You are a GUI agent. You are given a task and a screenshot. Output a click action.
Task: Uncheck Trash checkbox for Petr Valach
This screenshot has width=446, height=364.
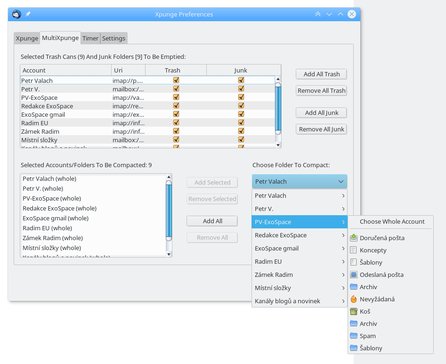coord(176,80)
